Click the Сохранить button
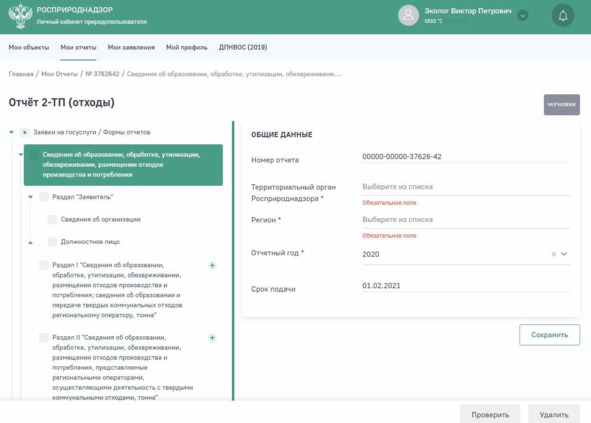This screenshot has width=591, height=423. tap(550, 335)
